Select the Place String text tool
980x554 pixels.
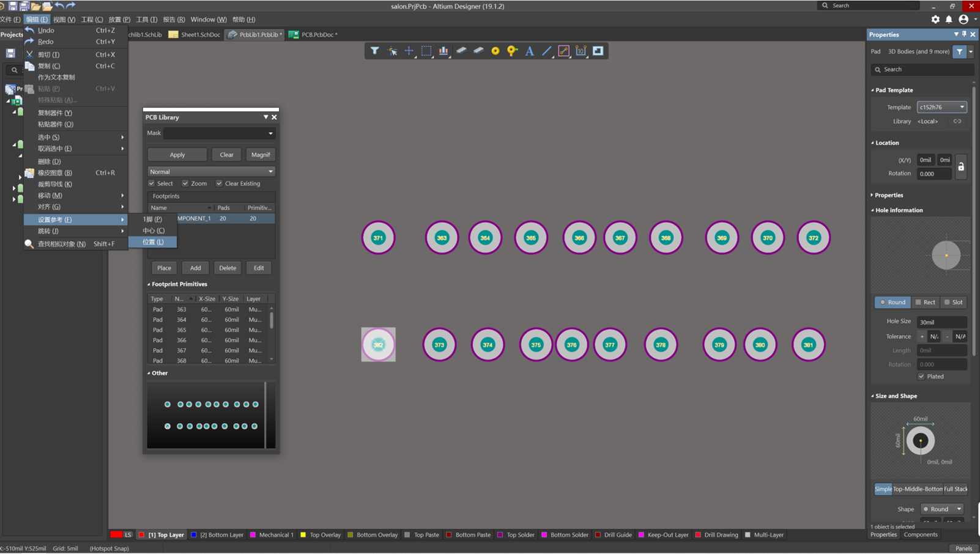tap(530, 51)
